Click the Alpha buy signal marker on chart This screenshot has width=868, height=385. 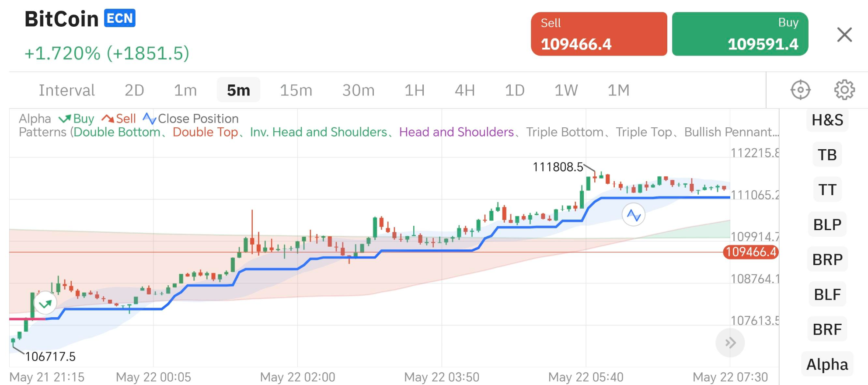[45, 304]
